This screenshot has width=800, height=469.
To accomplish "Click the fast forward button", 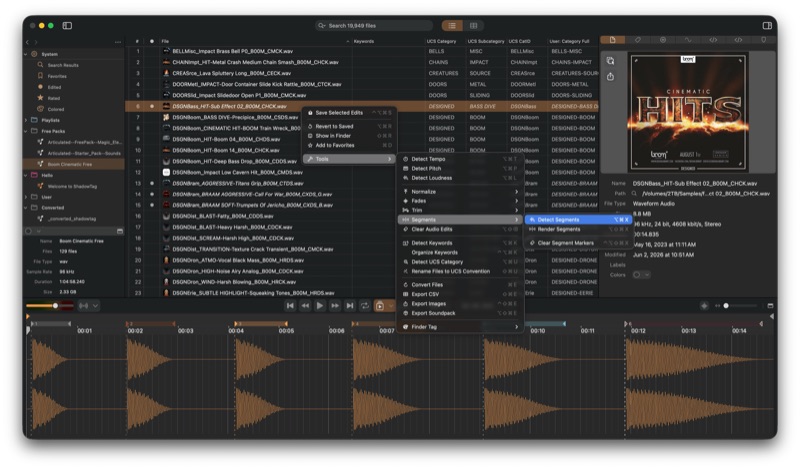I will tap(335, 306).
